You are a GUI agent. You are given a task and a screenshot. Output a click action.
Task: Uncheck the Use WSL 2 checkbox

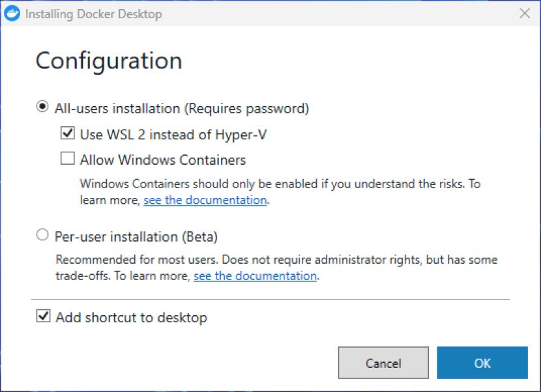pos(68,133)
